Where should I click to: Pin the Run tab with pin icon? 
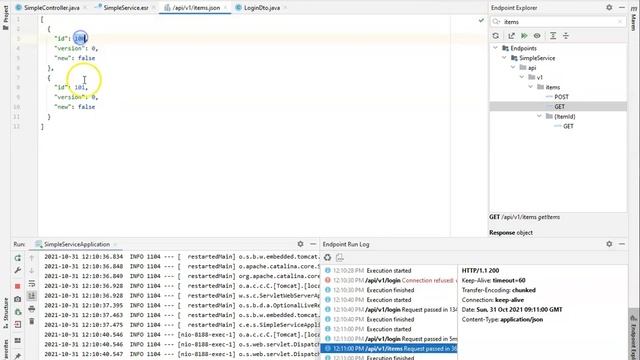coord(18,356)
